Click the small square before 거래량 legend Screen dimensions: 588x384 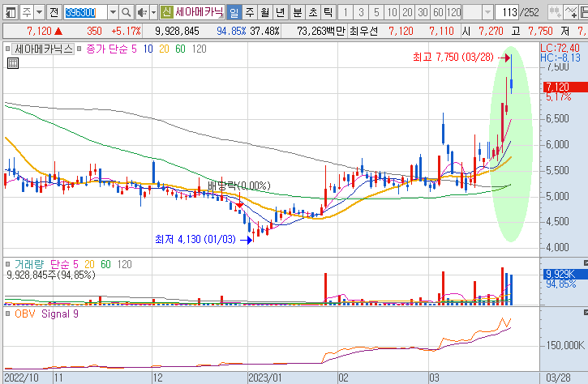(x=8, y=264)
